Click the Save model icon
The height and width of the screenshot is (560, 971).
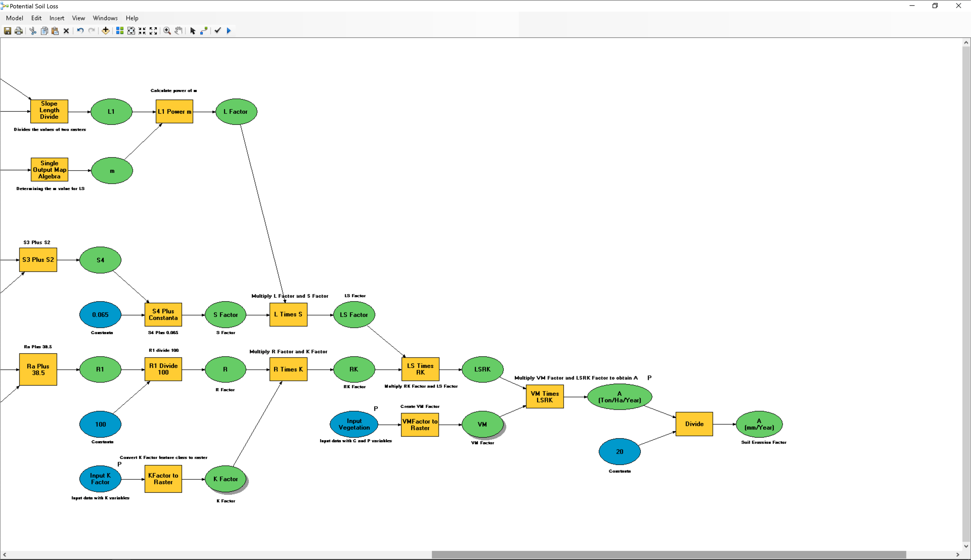[7, 31]
